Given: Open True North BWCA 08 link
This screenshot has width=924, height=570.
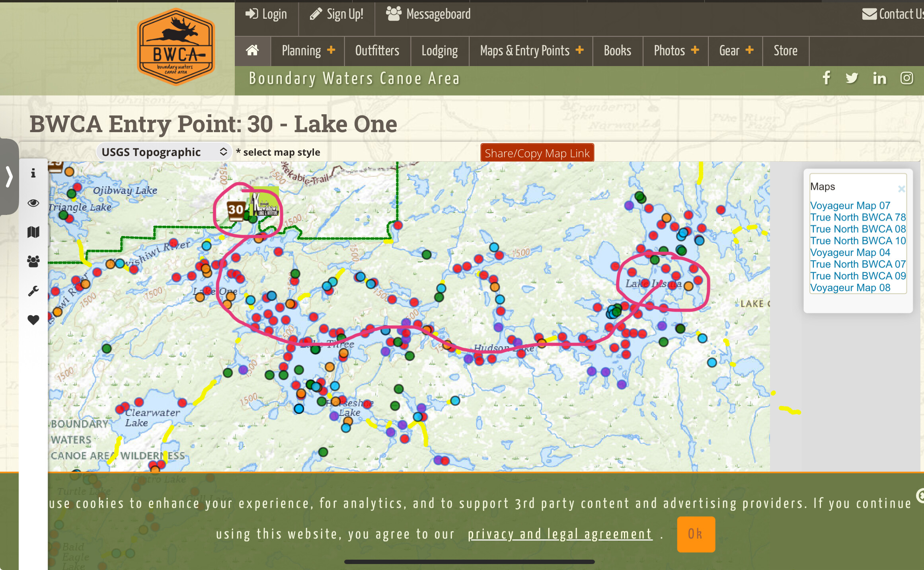Looking at the screenshot, I should point(858,229).
